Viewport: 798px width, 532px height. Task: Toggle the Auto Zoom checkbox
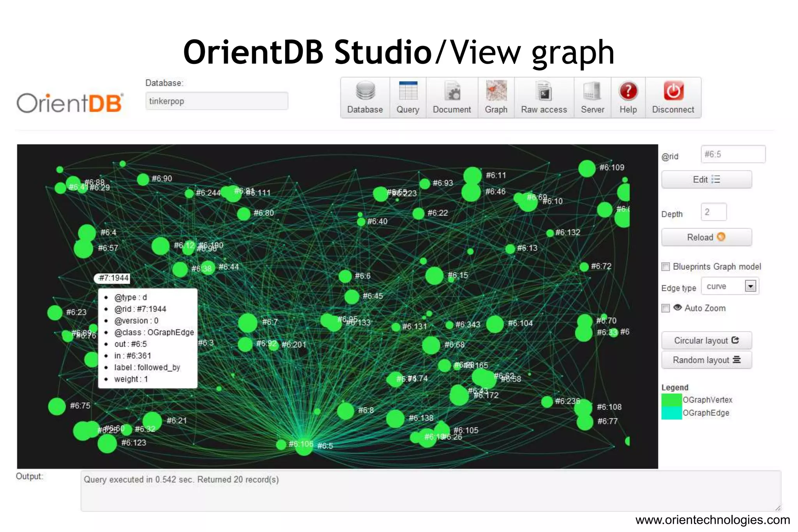click(666, 308)
